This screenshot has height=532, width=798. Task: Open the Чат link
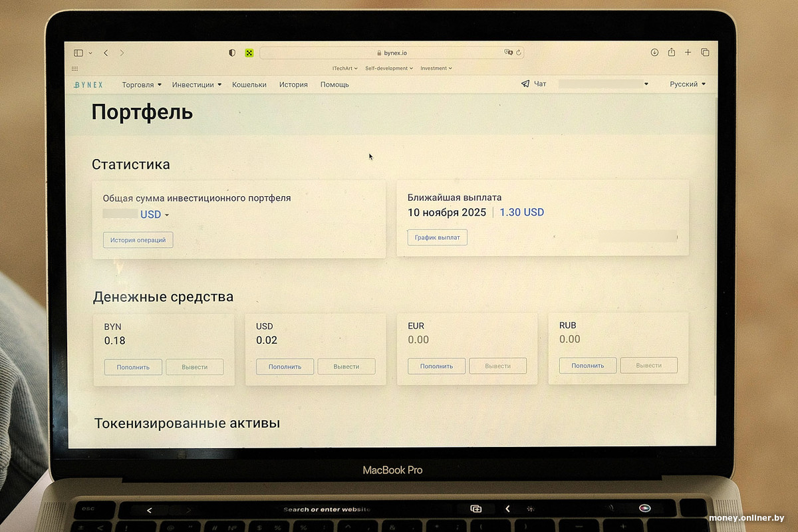[540, 84]
